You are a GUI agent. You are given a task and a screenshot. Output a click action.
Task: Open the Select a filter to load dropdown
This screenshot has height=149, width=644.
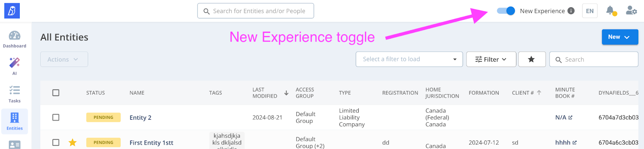click(409, 59)
